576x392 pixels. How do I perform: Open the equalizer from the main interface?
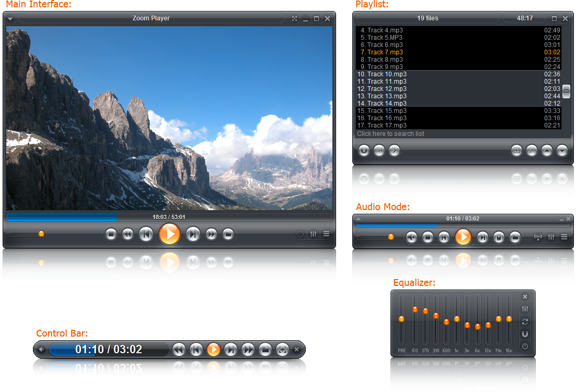coord(313,234)
